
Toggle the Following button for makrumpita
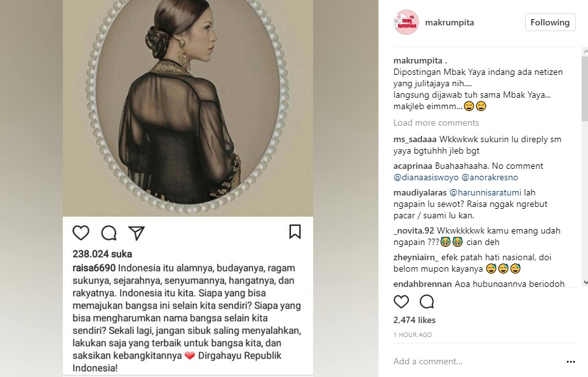click(550, 22)
